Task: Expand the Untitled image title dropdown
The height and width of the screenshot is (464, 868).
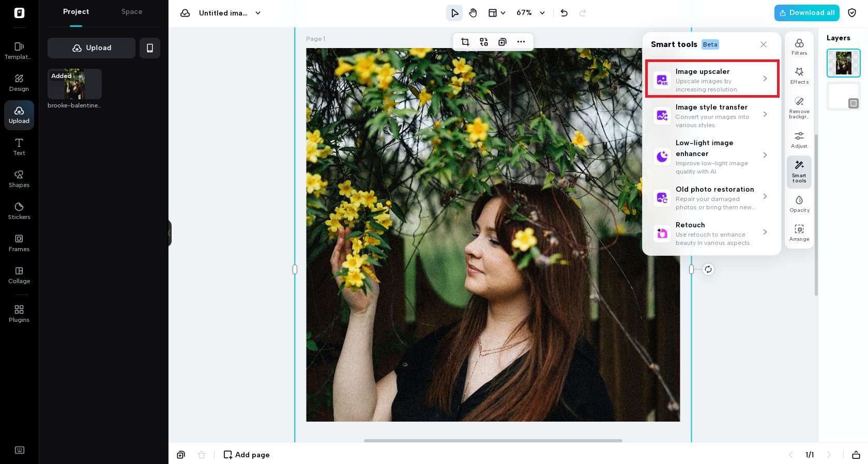Action: click(258, 13)
